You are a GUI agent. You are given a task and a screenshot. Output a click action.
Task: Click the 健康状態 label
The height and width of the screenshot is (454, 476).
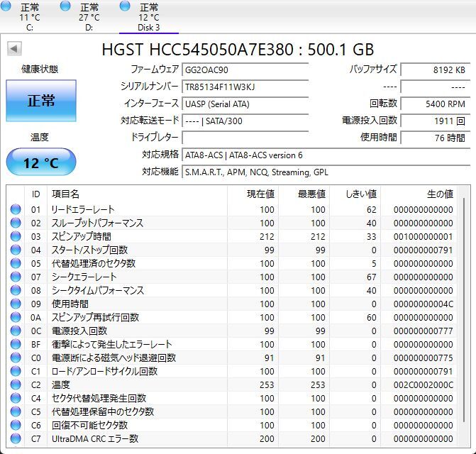[x=40, y=70]
